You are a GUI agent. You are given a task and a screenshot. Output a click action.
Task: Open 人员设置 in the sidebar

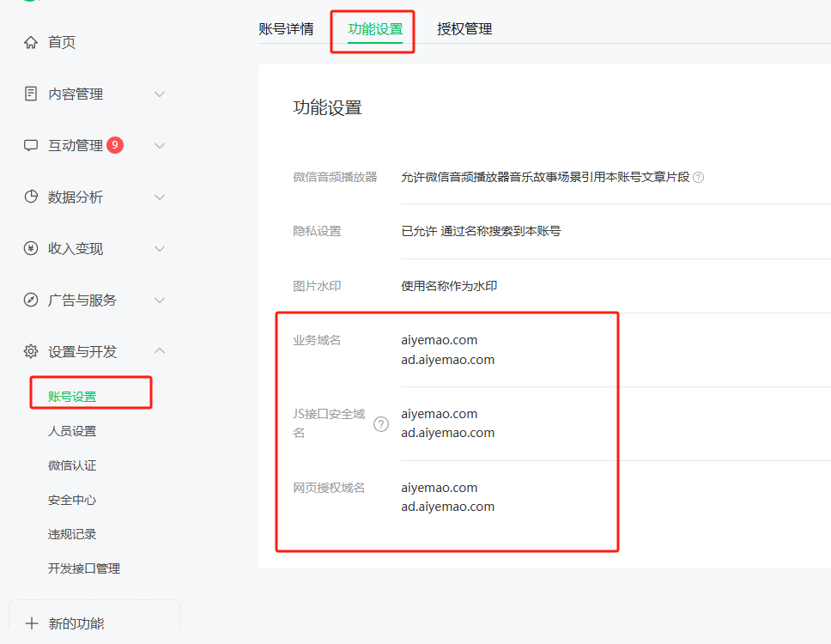point(72,431)
